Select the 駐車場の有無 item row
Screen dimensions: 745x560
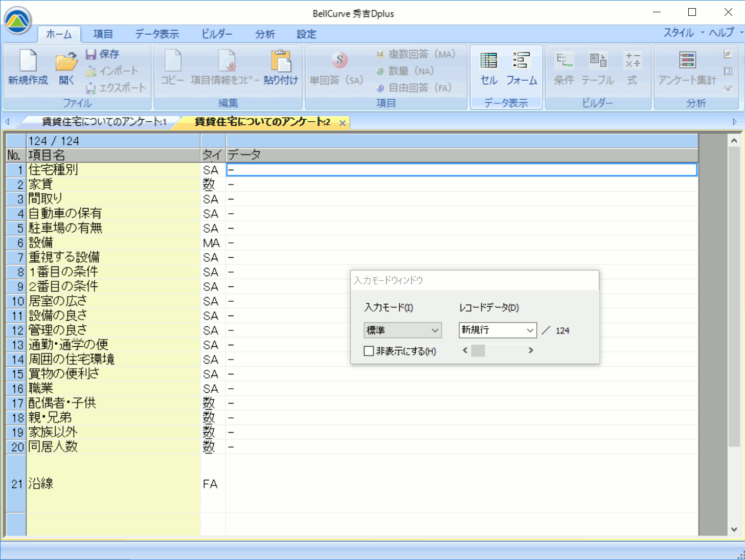pos(114,228)
